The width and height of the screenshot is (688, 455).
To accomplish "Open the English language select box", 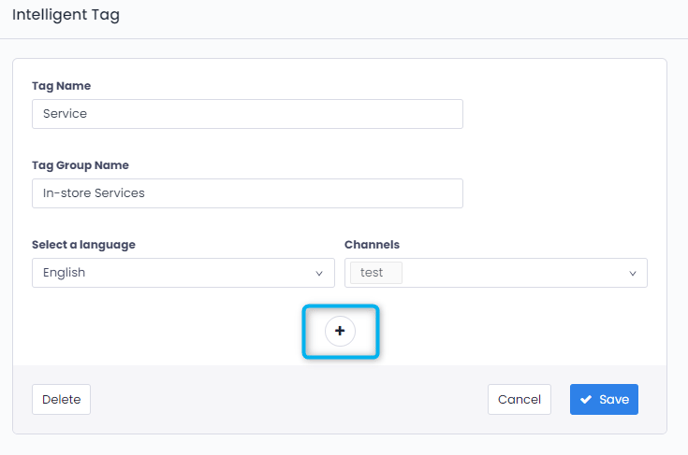I will pyautogui.click(x=182, y=273).
